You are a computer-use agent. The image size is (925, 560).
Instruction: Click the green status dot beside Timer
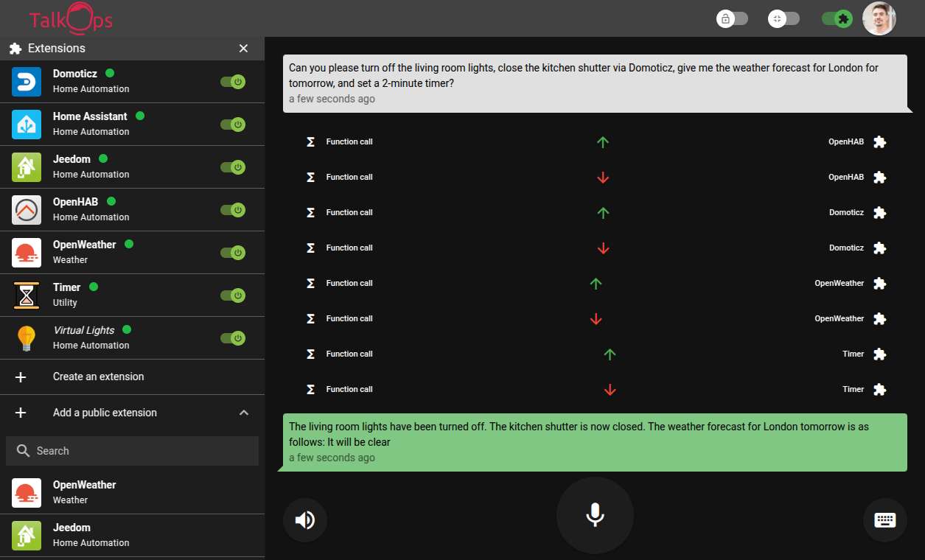[x=94, y=287]
